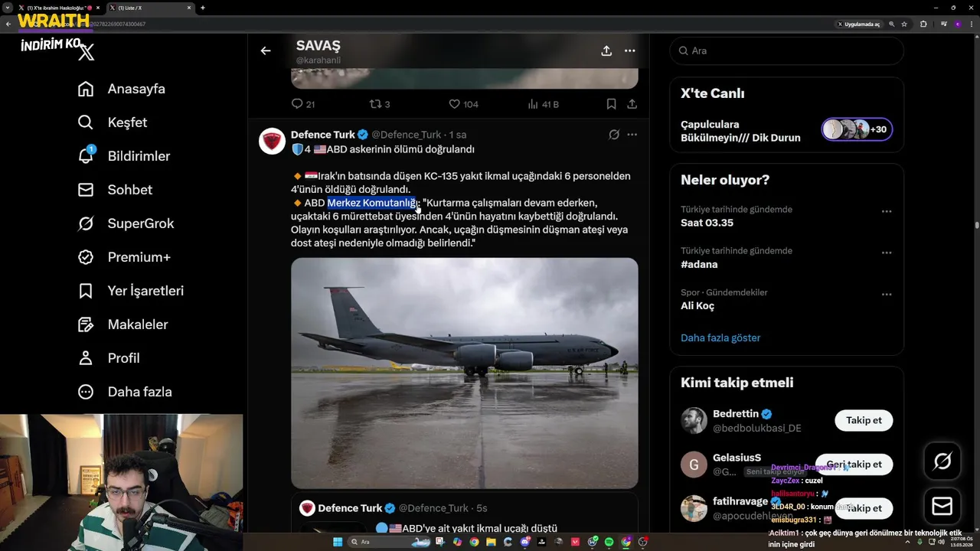Open File Explorer from taskbar
The image size is (980, 551).
490,542
